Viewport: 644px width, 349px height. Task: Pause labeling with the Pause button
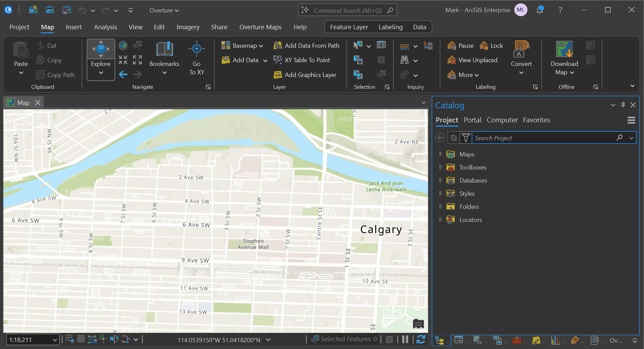[461, 45]
